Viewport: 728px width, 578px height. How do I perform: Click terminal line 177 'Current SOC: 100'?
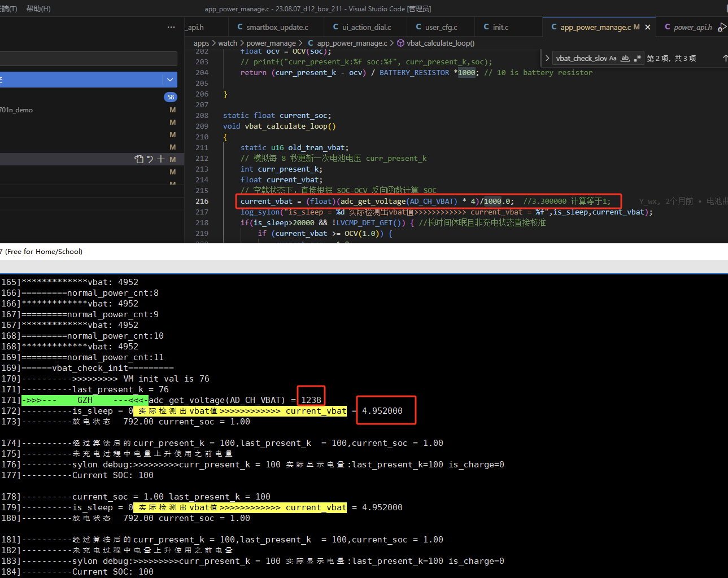(112, 475)
